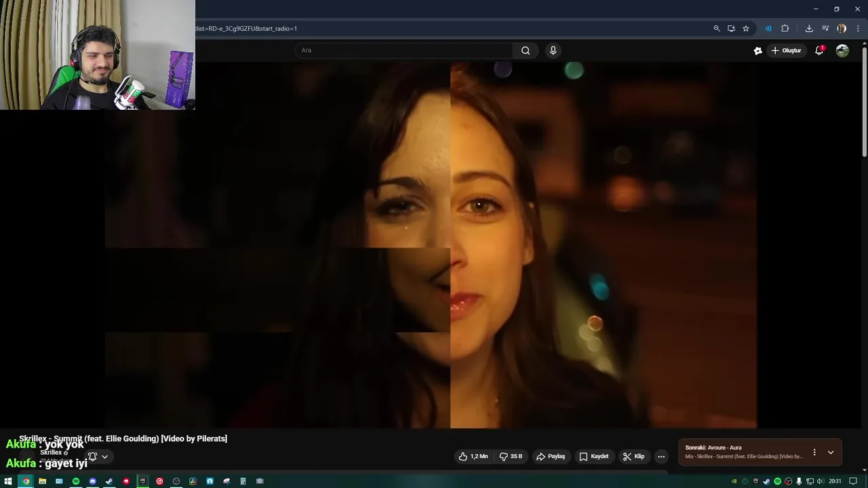Image resolution: width=868 pixels, height=488 pixels.
Task: Activate voice search microphone icon
Action: tap(553, 50)
